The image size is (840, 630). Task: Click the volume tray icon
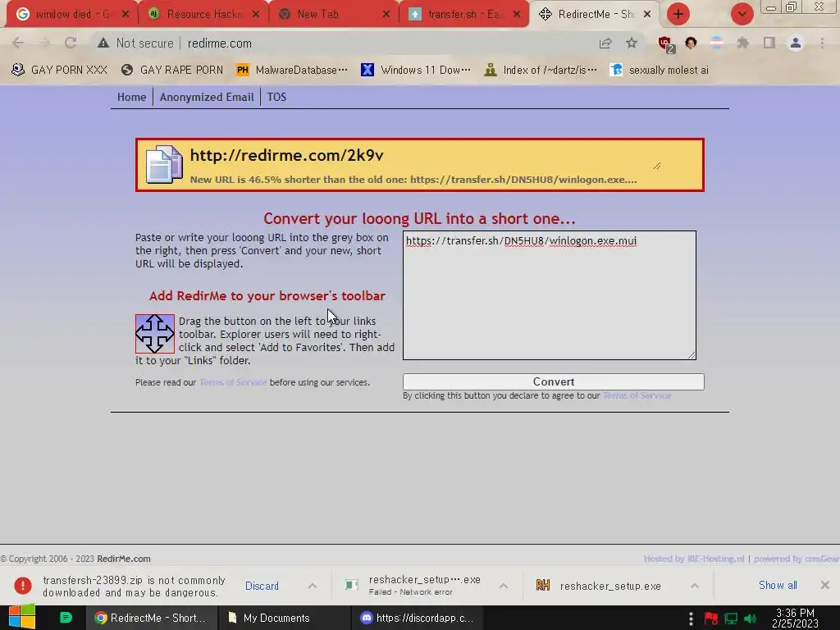(x=751, y=619)
